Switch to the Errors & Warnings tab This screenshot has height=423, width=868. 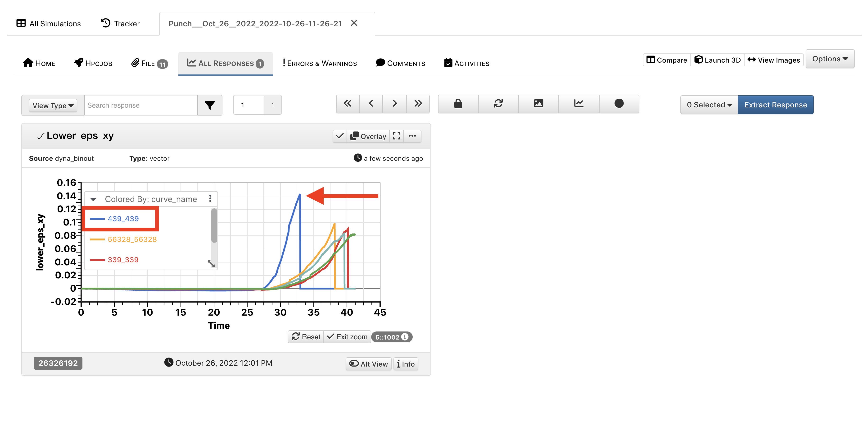(x=319, y=63)
